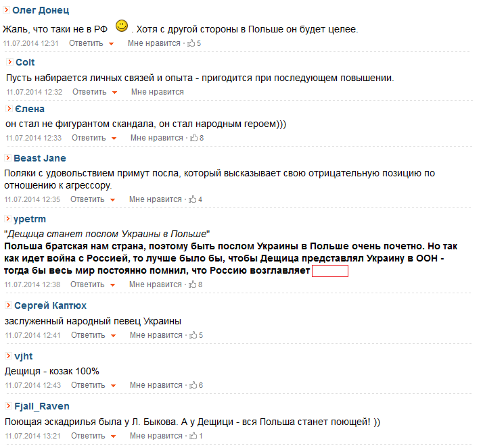Click red arrow icon beside Colt username
The height and width of the screenshot is (448, 483).
10,62
